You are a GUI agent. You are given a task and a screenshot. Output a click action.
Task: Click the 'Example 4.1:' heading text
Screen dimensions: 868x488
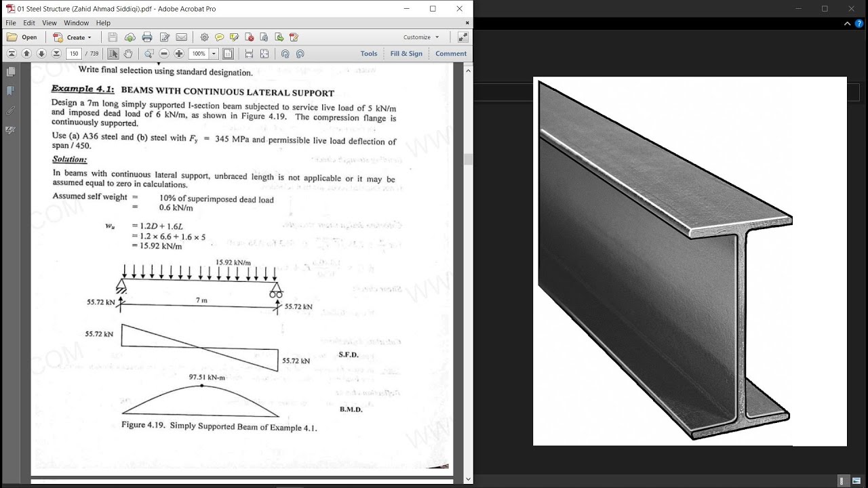(x=83, y=89)
